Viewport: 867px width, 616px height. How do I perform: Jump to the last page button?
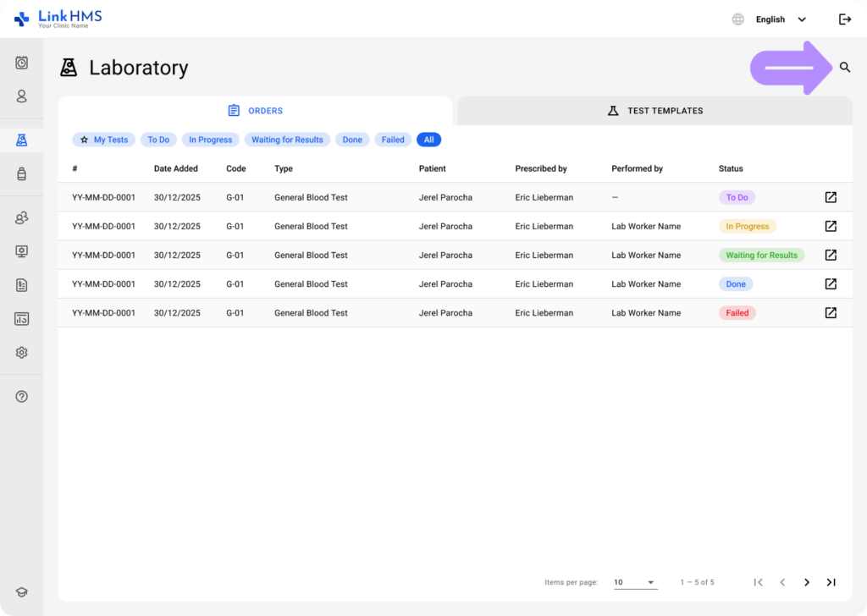(831, 582)
